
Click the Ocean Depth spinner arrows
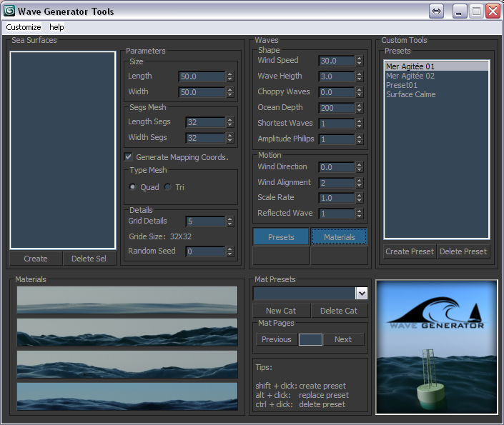[x=360, y=108]
